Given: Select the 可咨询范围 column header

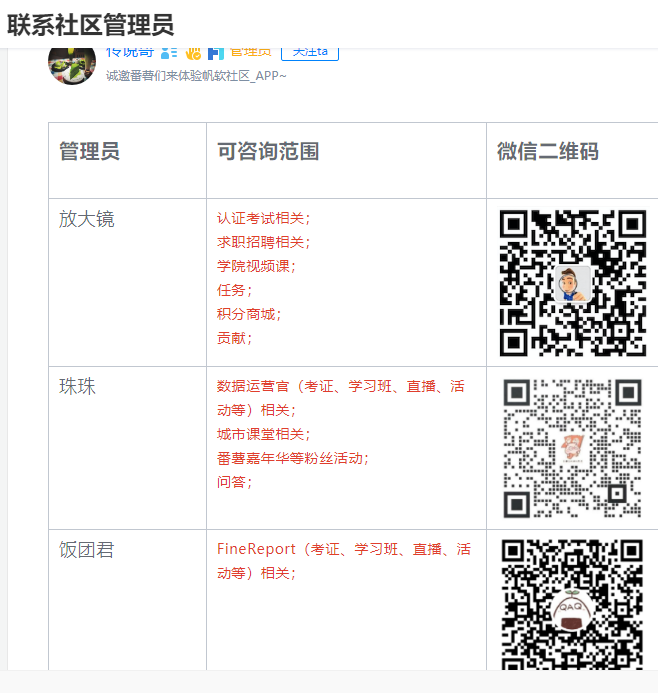Looking at the screenshot, I should pos(268,151).
